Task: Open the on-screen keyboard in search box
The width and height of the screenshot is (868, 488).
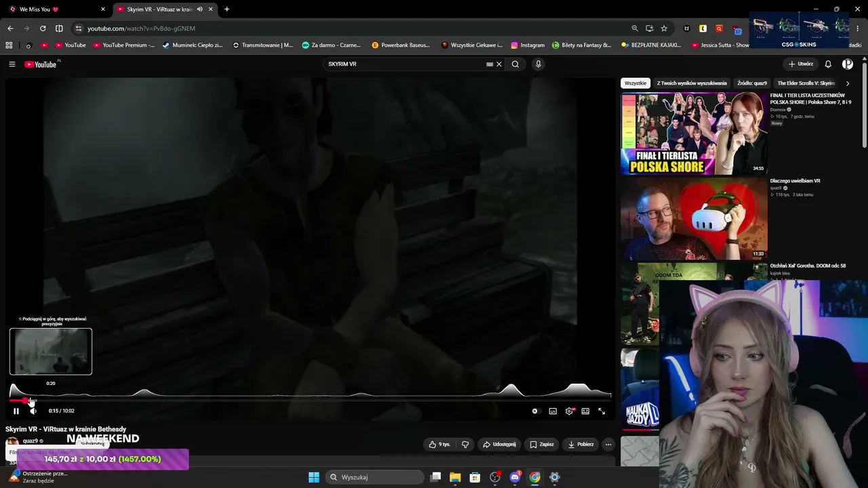Action: coord(490,64)
